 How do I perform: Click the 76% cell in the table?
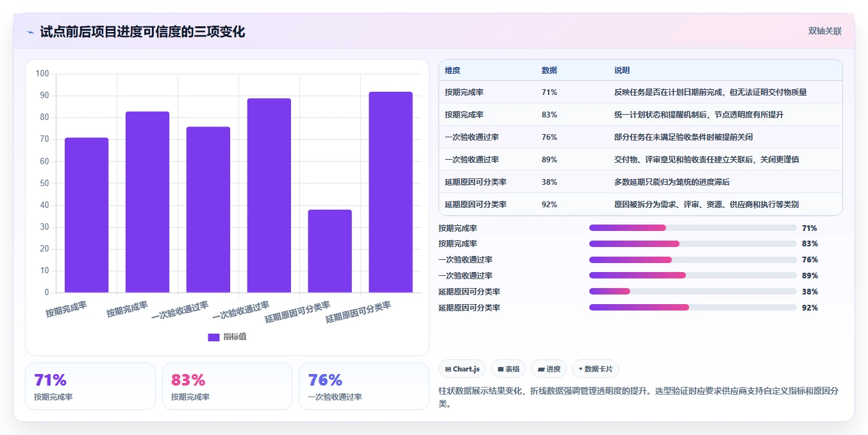pyautogui.click(x=549, y=137)
